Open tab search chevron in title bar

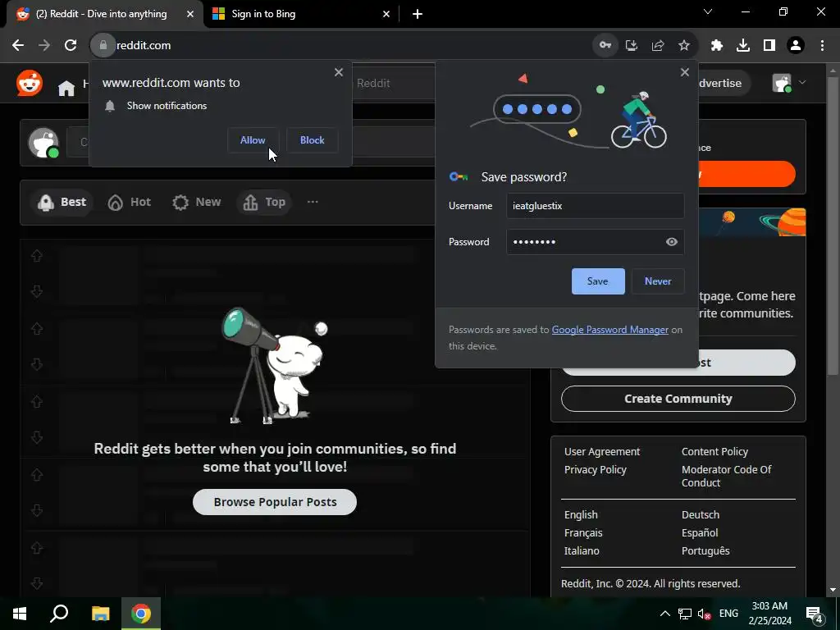[708, 11]
